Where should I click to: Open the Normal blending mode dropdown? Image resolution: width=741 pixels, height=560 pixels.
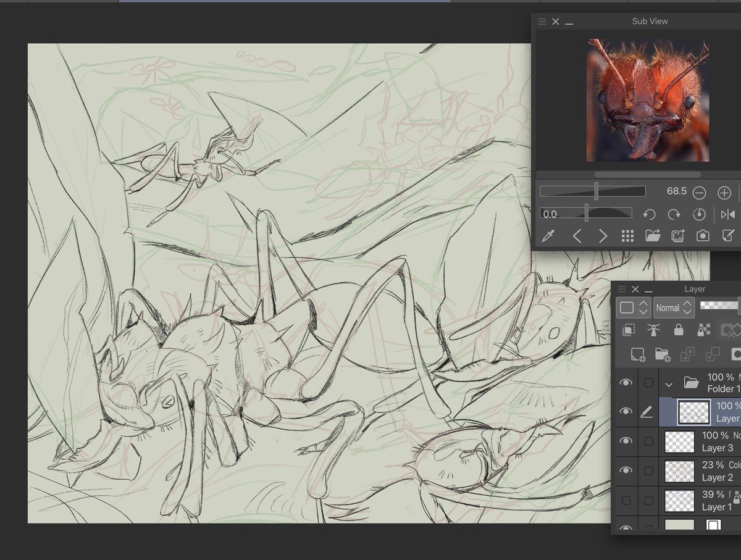click(x=674, y=307)
